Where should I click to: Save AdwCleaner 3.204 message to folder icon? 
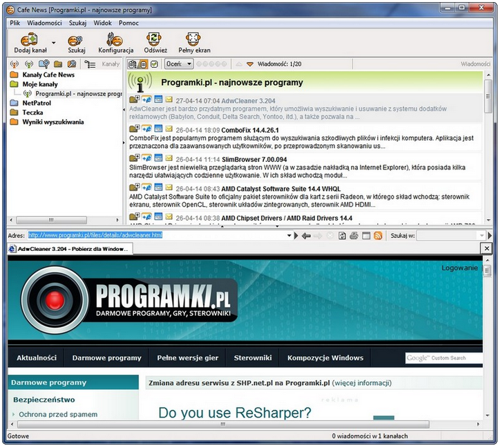coord(135,99)
